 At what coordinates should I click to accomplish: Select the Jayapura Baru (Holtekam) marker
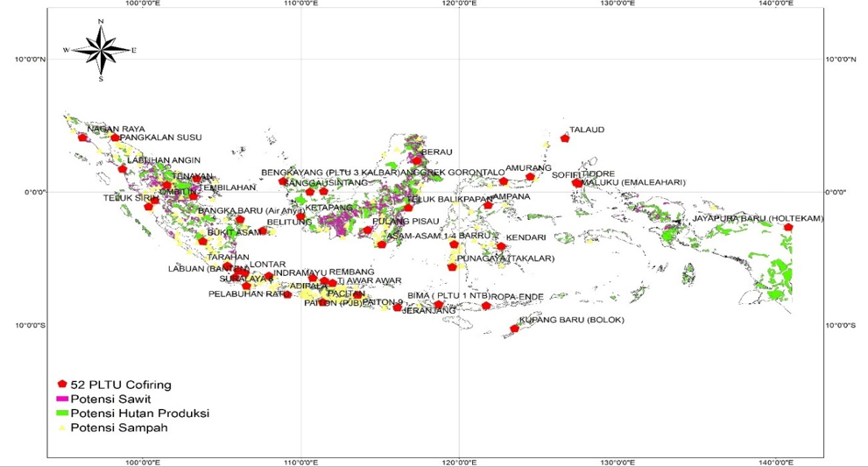click(x=788, y=227)
